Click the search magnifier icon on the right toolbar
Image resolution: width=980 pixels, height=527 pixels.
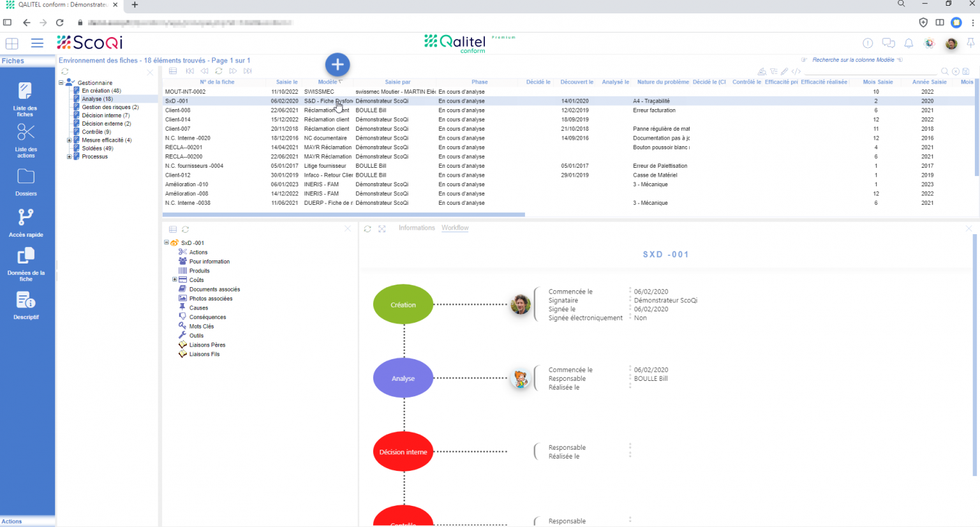click(x=945, y=72)
